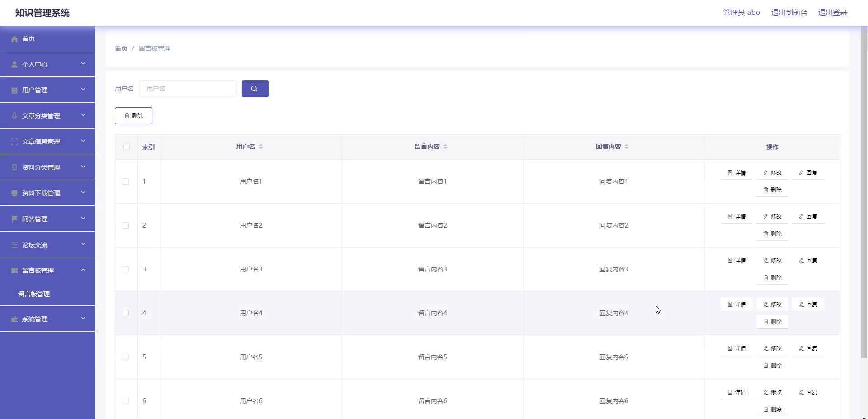The width and height of the screenshot is (868, 419).
Task: Expand the 个人中心 menu chevron
Action: coord(83,63)
